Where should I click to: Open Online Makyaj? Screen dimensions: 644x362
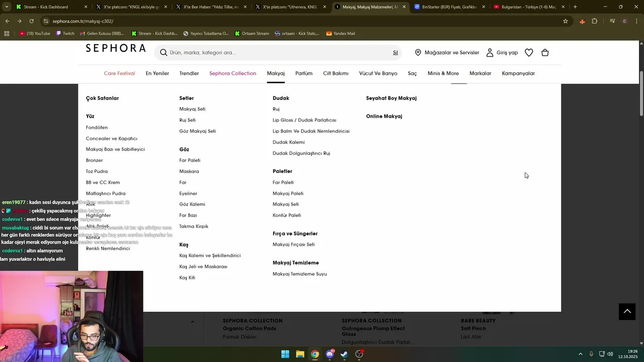pos(384,116)
